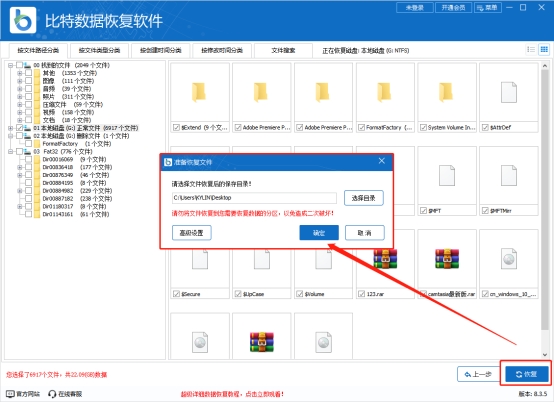Click the save path input field

pyautogui.click(x=254, y=198)
